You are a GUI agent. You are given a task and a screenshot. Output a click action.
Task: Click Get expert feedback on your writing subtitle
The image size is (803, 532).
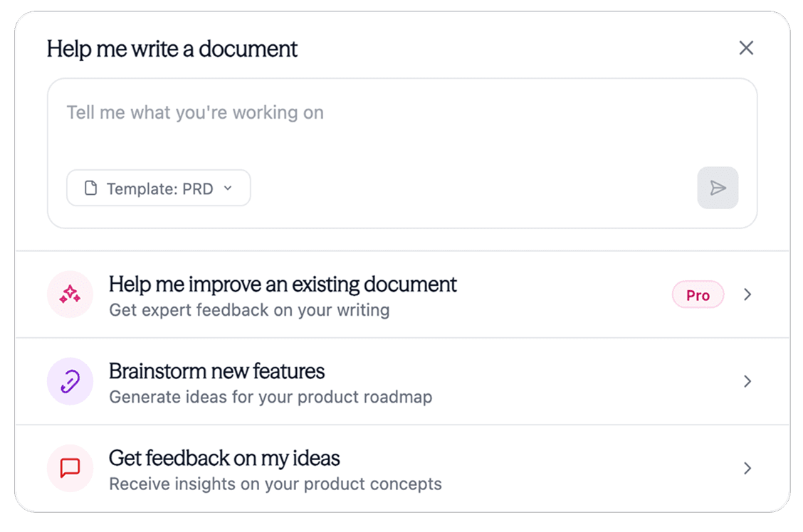[249, 310]
